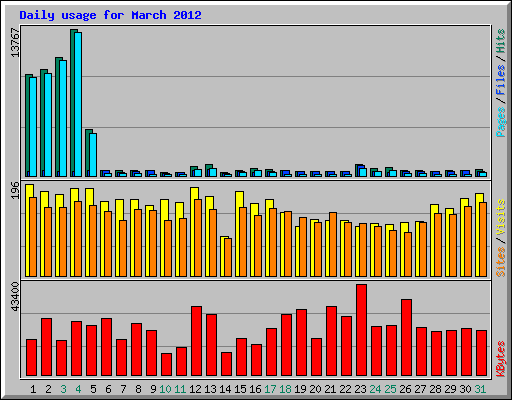The width and height of the screenshot is (512, 400).
Task: Select the cyan hits bar for day 1
Action: [x=33, y=127]
